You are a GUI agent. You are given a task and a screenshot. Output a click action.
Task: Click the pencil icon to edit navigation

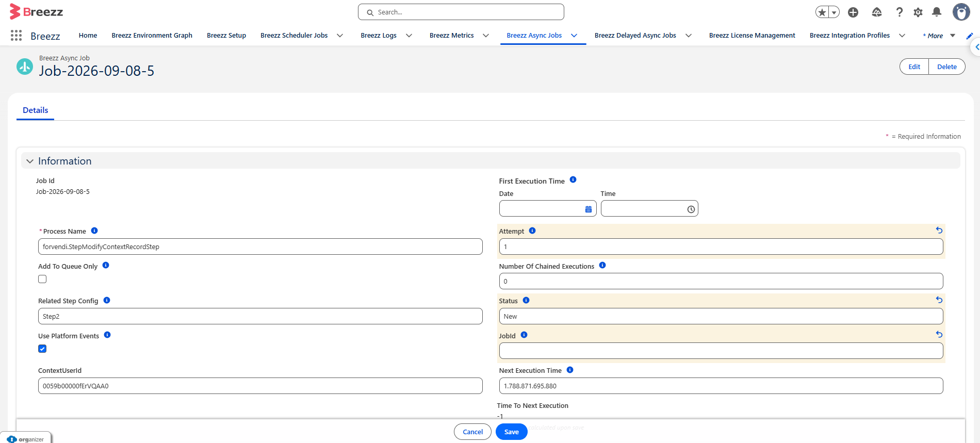[x=969, y=36]
